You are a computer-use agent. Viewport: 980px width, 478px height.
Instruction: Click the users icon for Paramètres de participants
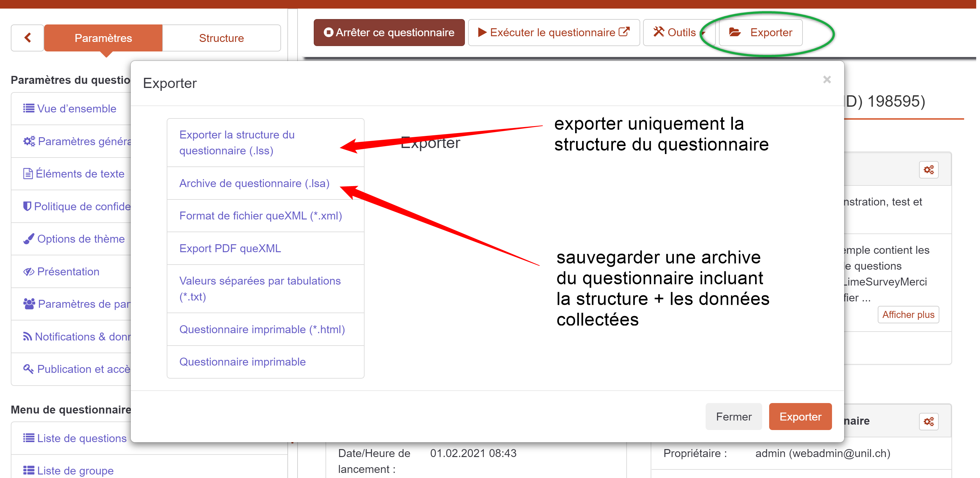tap(29, 304)
